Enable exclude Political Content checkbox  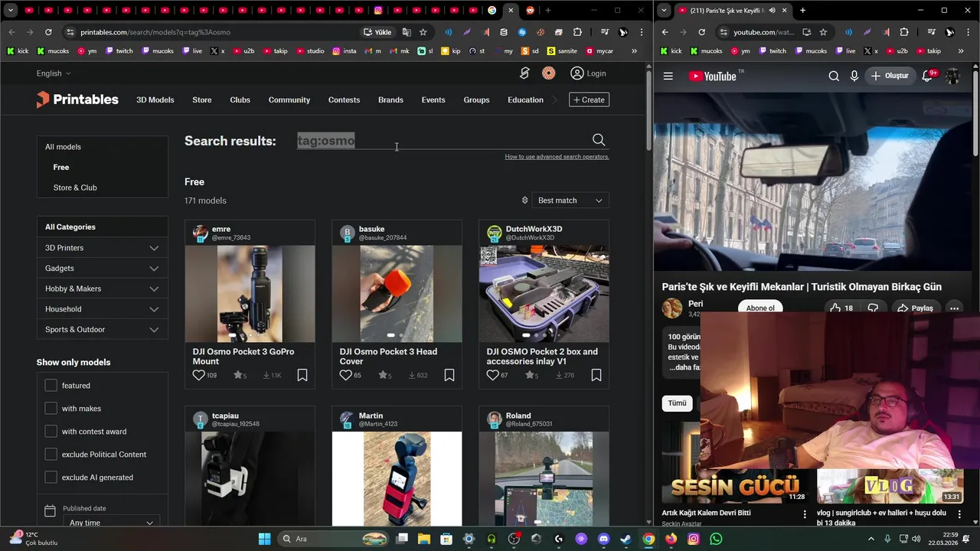[51, 455]
